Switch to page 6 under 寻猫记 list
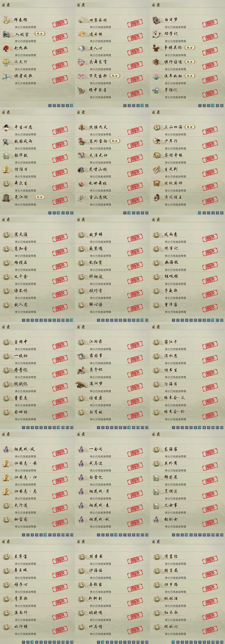The image size is (225, 644). pos(222,106)
